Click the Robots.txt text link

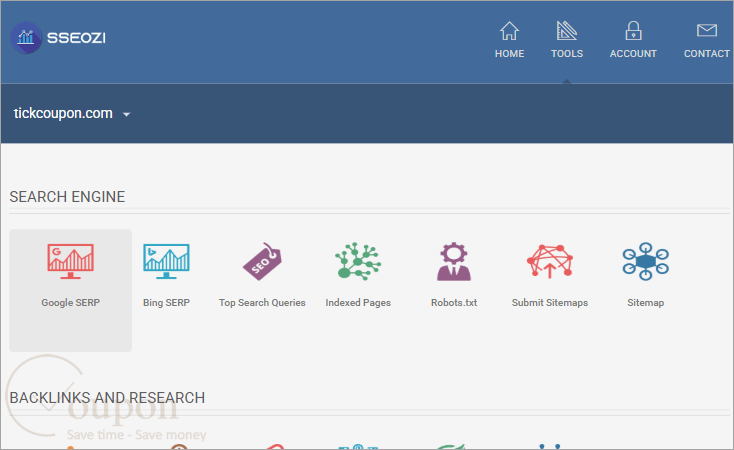454,302
